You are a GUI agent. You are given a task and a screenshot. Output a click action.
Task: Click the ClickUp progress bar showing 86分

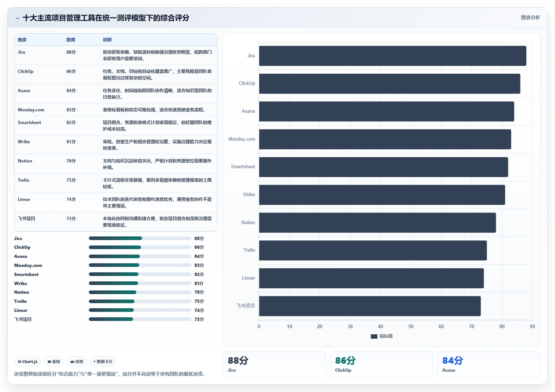(x=140, y=247)
